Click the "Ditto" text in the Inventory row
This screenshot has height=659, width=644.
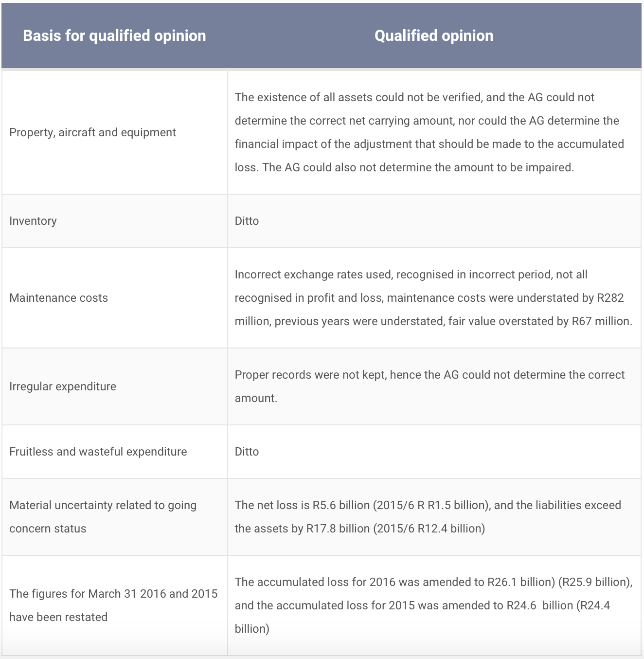tap(247, 221)
